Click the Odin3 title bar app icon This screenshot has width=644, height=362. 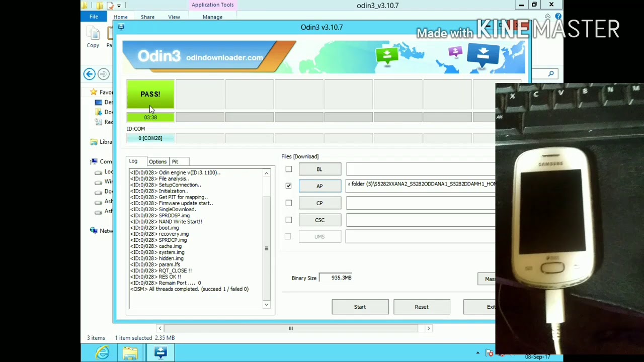click(x=121, y=27)
